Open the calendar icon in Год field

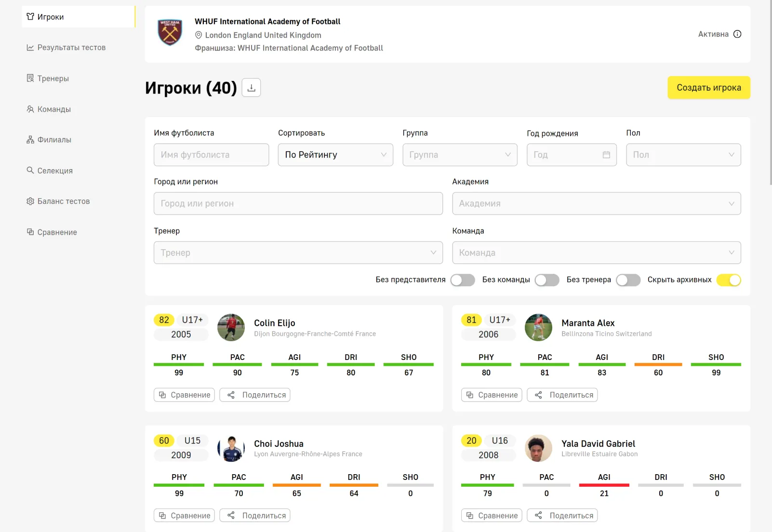click(x=606, y=155)
